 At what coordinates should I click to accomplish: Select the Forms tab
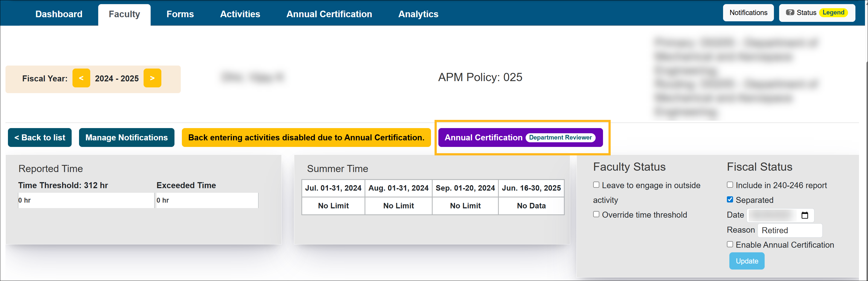click(180, 14)
